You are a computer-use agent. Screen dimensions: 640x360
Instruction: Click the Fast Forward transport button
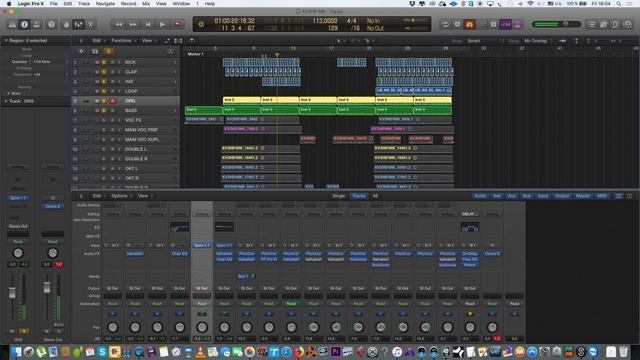(x=133, y=24)
